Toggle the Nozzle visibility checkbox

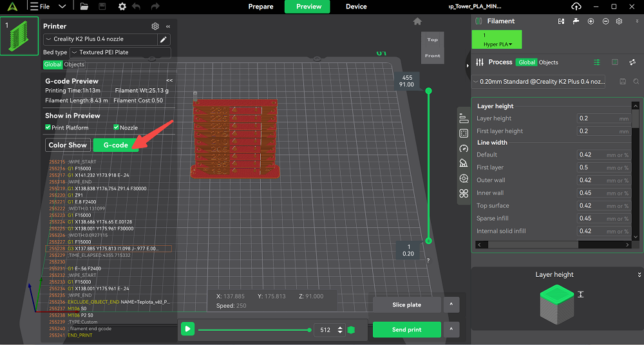pyautogui.click(x=116, y=127)
